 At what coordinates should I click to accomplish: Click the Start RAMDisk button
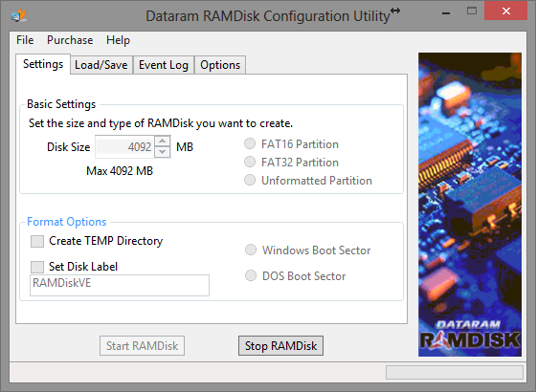(x=142, y=345)
